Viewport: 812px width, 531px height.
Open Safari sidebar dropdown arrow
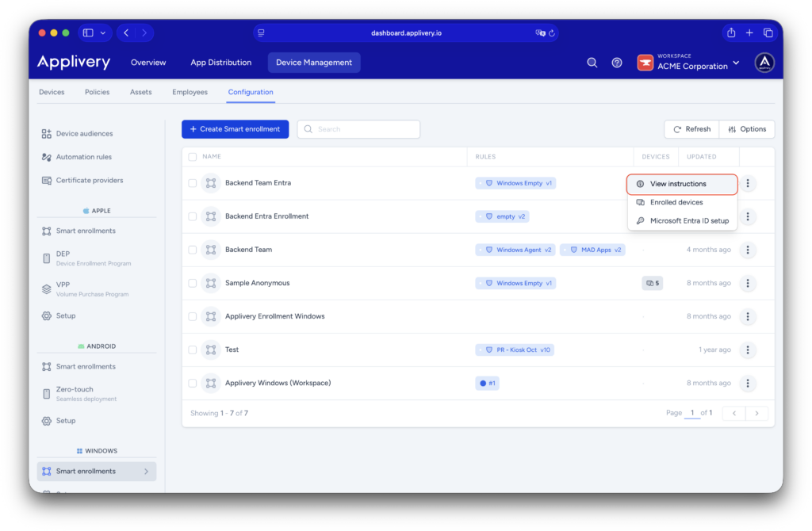pos(103,33)
